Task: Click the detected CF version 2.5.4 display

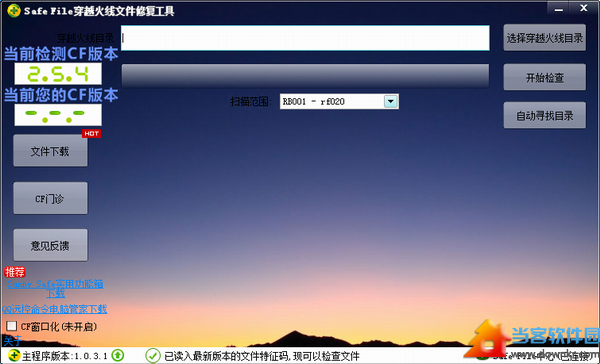Action: 58,73
